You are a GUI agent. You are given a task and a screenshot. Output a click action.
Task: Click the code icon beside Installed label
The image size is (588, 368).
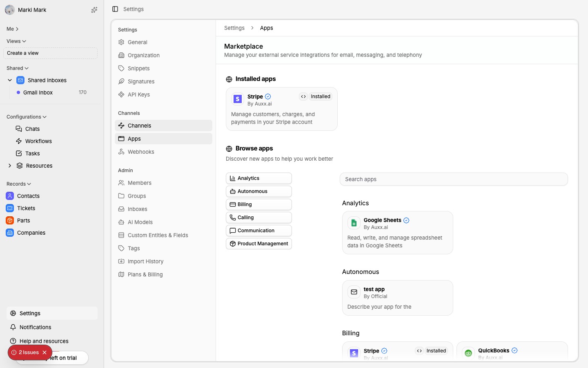[303, 96]
